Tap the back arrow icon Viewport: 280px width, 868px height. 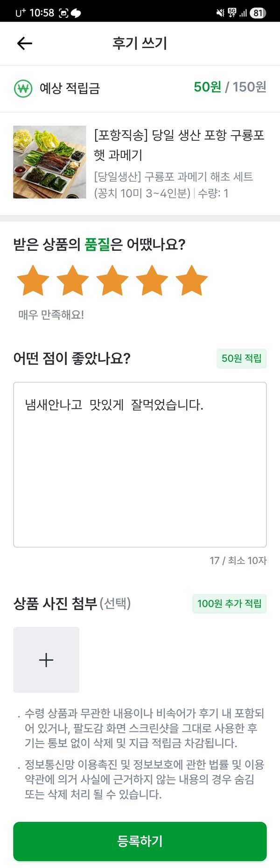(x=24, y=43)
